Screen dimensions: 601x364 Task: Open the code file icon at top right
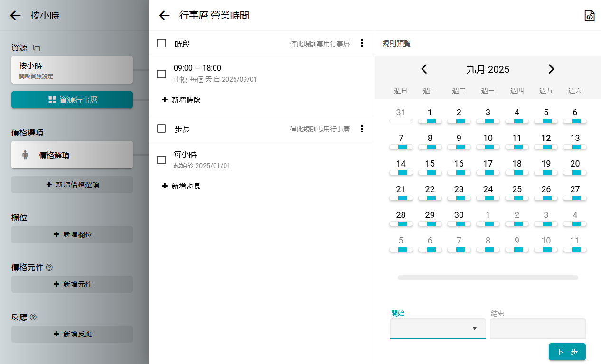(x=589, y=16)
